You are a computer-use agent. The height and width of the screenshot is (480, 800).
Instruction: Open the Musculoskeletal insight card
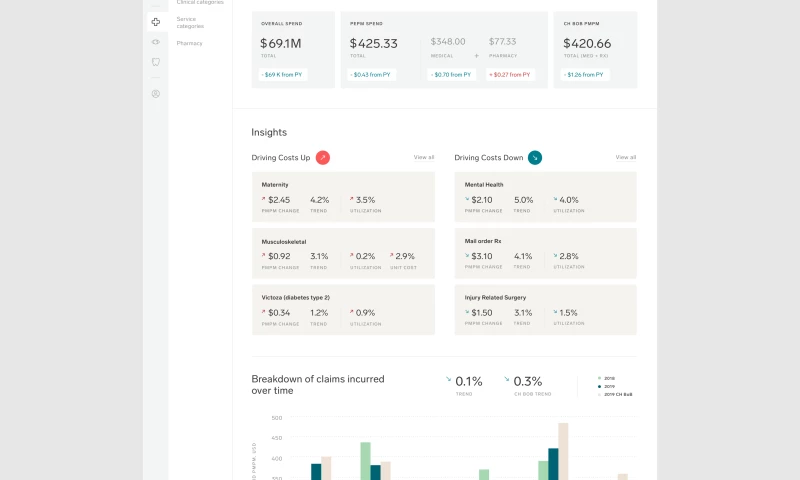click(x=343, y=254)
